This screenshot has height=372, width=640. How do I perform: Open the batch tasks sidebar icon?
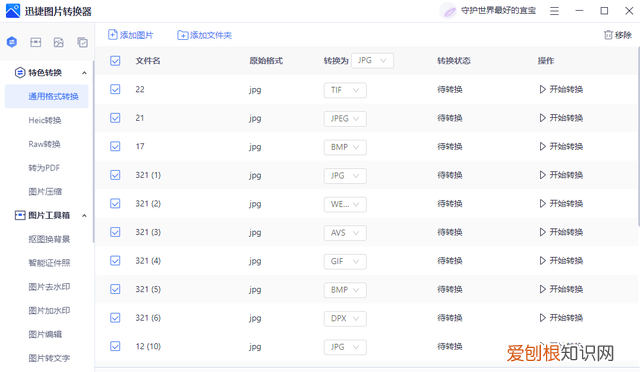(x=82, y=42)
